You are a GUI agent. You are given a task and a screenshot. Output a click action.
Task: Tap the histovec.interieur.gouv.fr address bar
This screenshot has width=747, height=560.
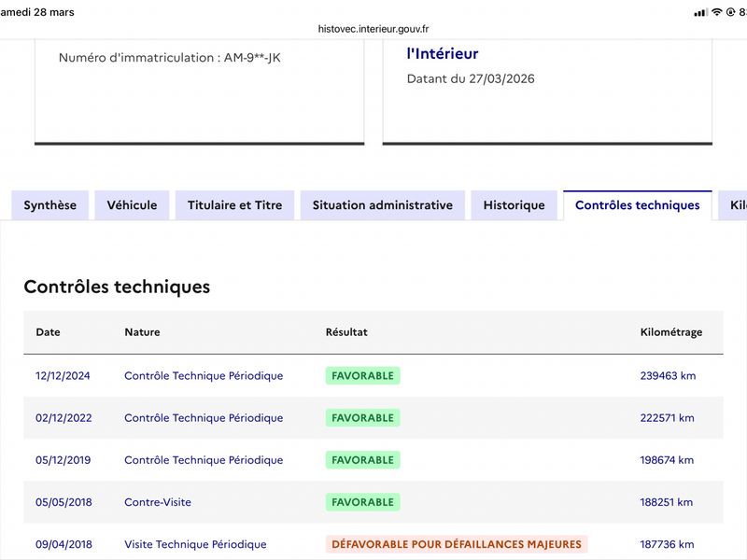coord(373,29)
